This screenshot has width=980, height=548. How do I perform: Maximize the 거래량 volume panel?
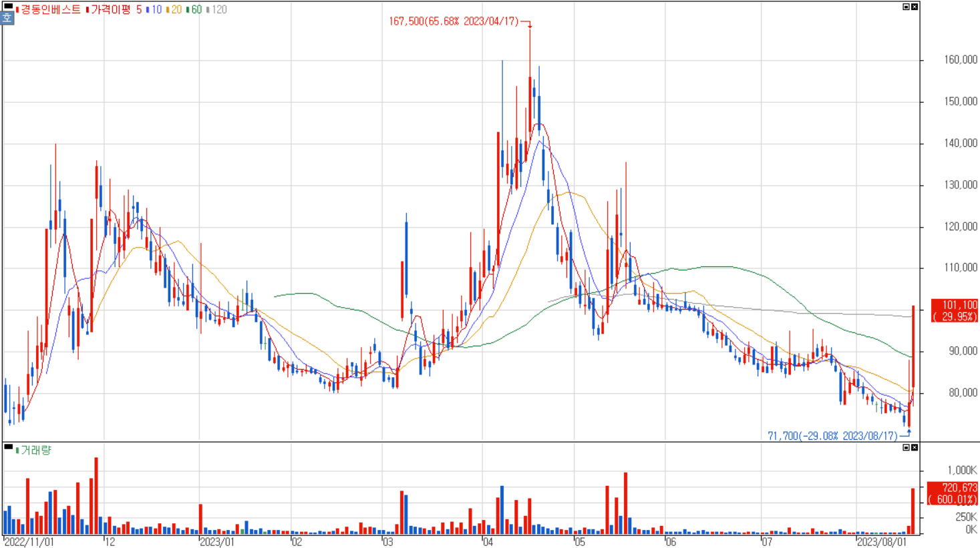click(906, 447)
